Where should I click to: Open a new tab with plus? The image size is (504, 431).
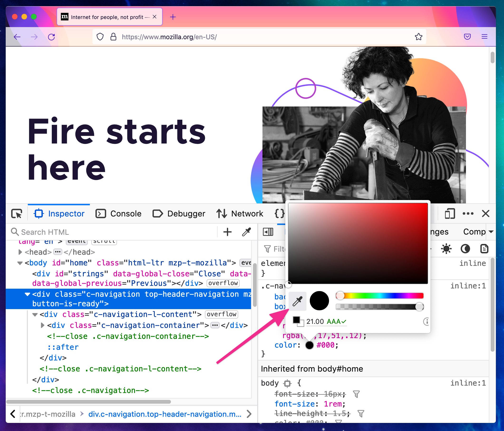click(x=173, y=17)
